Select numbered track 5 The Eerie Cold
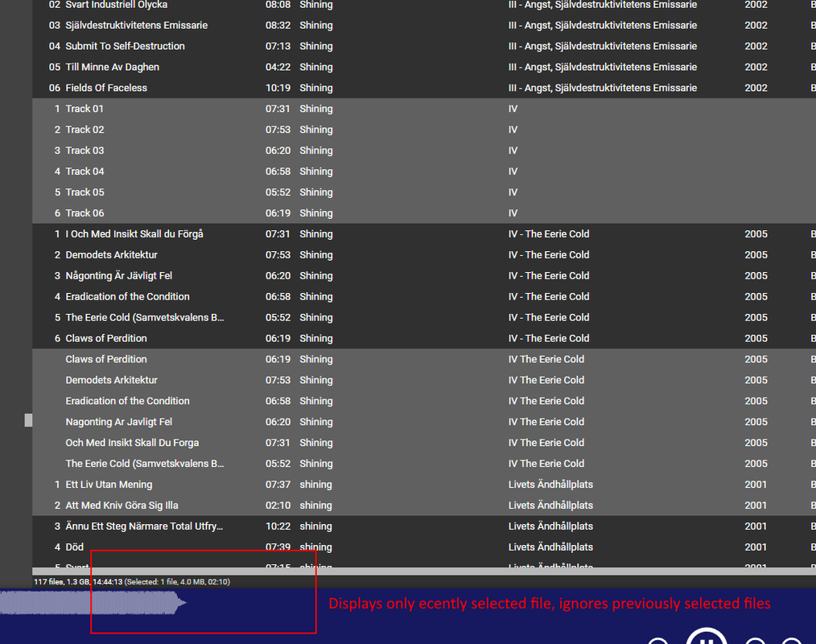816x644 pixels. (424, 318)
